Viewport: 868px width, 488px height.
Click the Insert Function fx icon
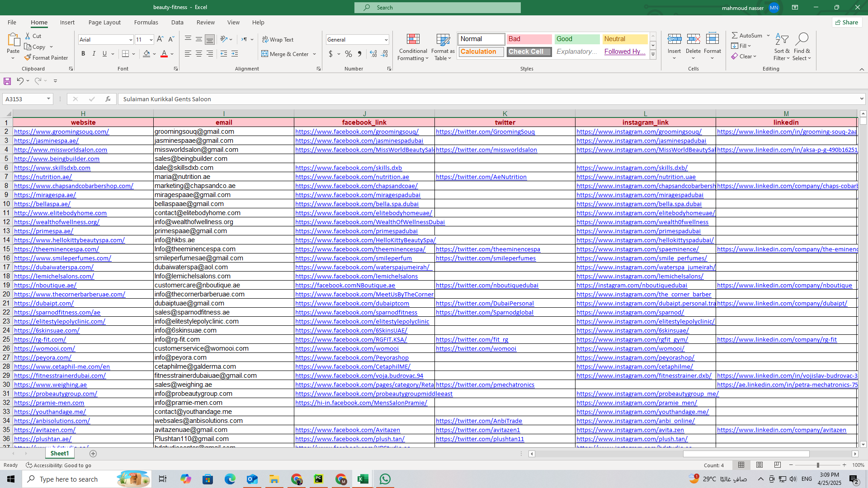pos(108,99)
